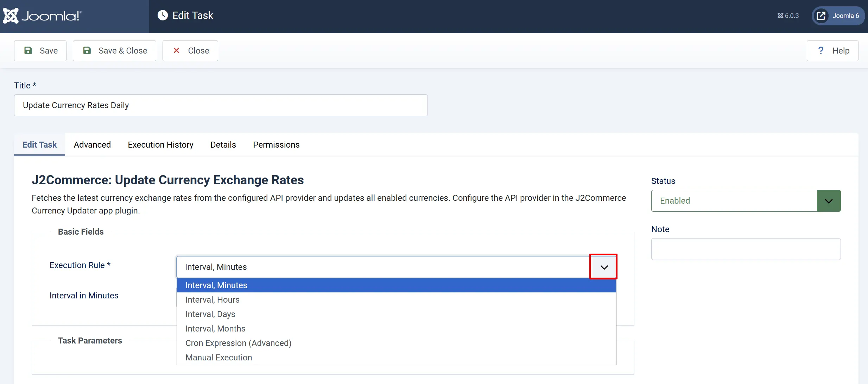Click the 'Execution Rule *' label

tap(80, 265)
